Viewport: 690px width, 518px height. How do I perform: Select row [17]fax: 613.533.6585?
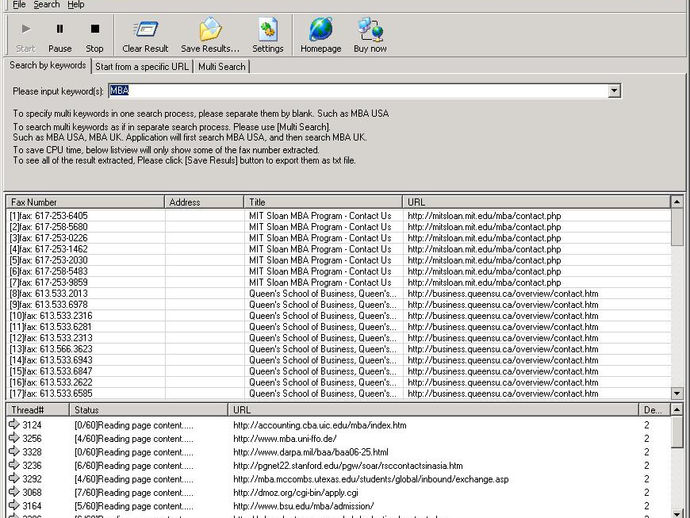[339, 393]
